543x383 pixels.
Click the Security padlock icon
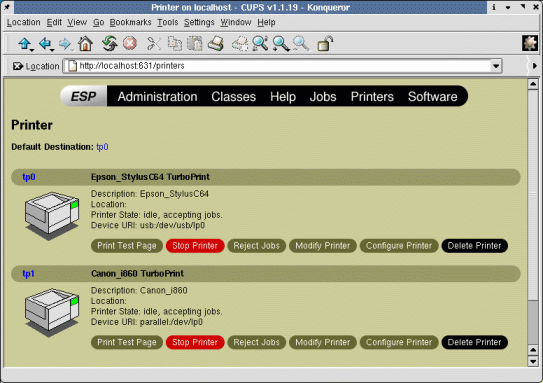point(325,44)
